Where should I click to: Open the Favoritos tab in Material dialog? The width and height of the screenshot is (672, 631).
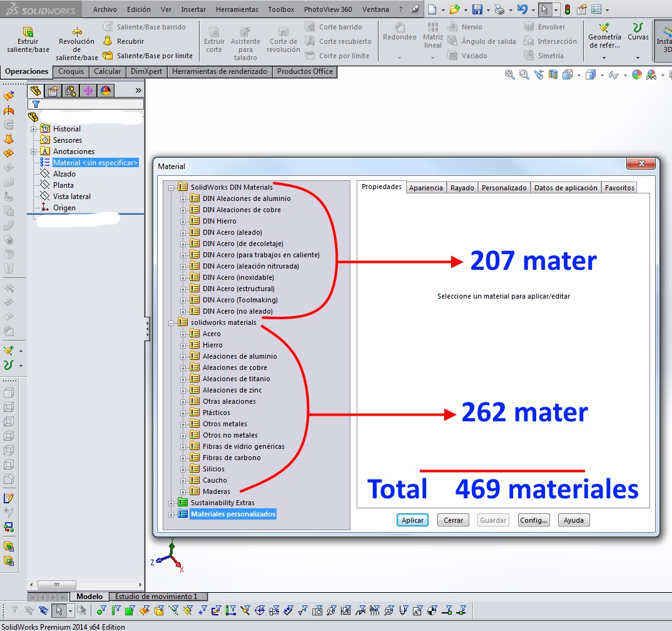click(619, 188)
